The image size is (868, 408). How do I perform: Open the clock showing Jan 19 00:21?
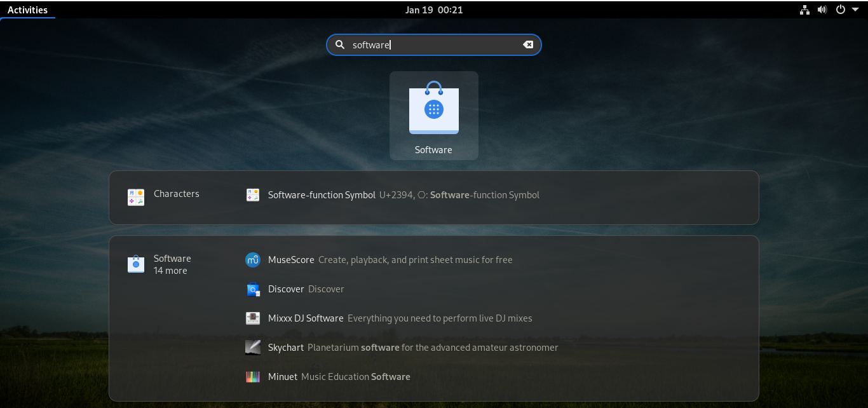click(x=434, y=10)
